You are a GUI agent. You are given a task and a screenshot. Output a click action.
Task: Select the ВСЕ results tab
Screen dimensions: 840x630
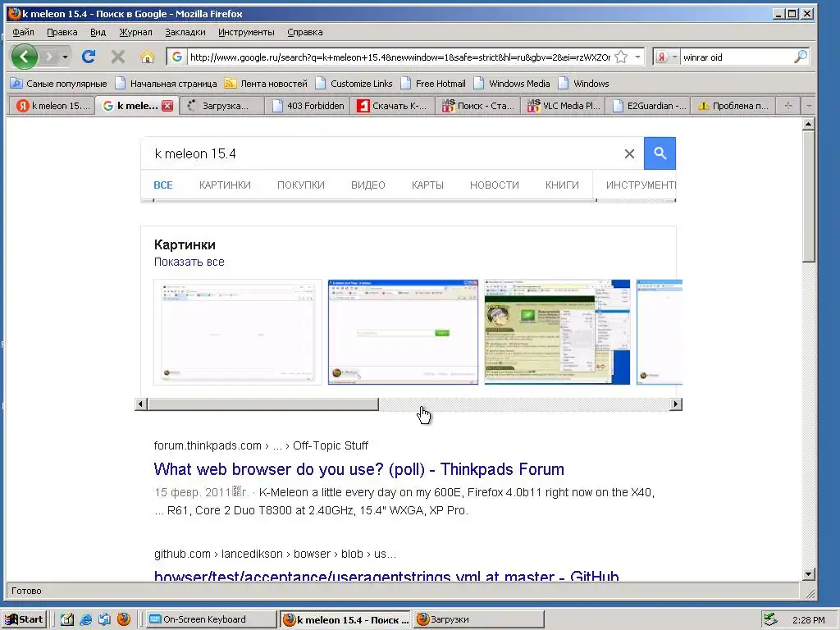[x=163, y=185]
